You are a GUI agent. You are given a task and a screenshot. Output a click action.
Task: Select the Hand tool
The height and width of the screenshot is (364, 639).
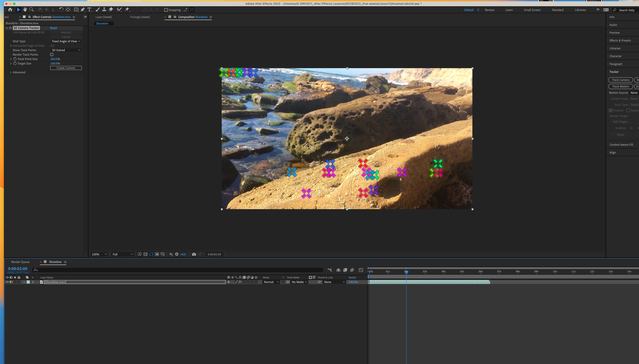point(25,10)
